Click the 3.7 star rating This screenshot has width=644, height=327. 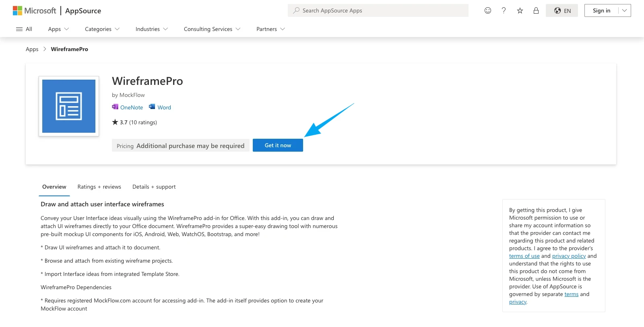point(120,122)
